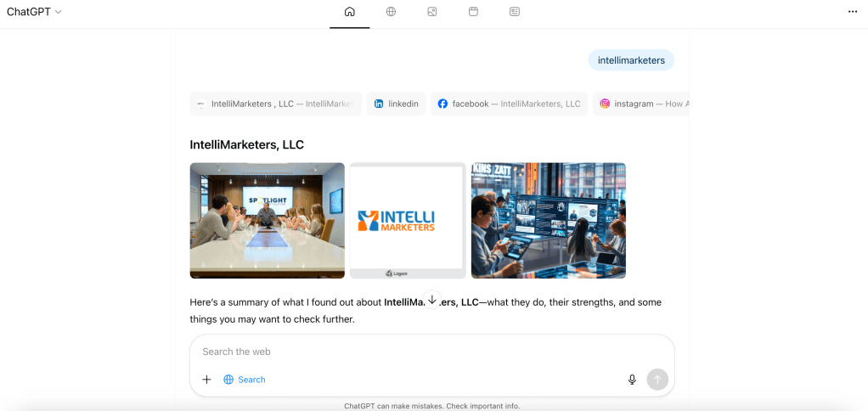Open the Home tab icon
Screen dimensions: 868x411
coord(349,12)
